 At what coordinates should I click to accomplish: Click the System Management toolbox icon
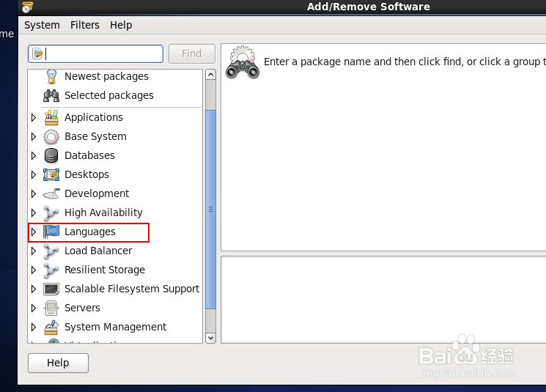pyautogui.click(x=51, y=328)
